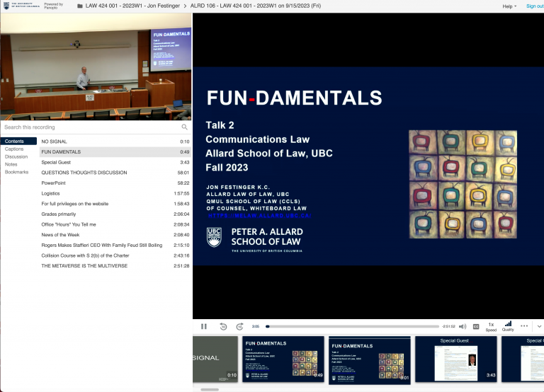Image resolution: width=544 pixels, height=392 pixels.
Task: Open Office Hours You Tell me chapter
Action: 115,224
